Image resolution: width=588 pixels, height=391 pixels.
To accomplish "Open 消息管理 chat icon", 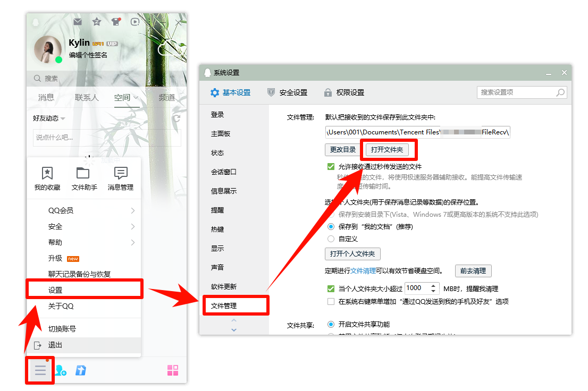I will click(121, 173).
